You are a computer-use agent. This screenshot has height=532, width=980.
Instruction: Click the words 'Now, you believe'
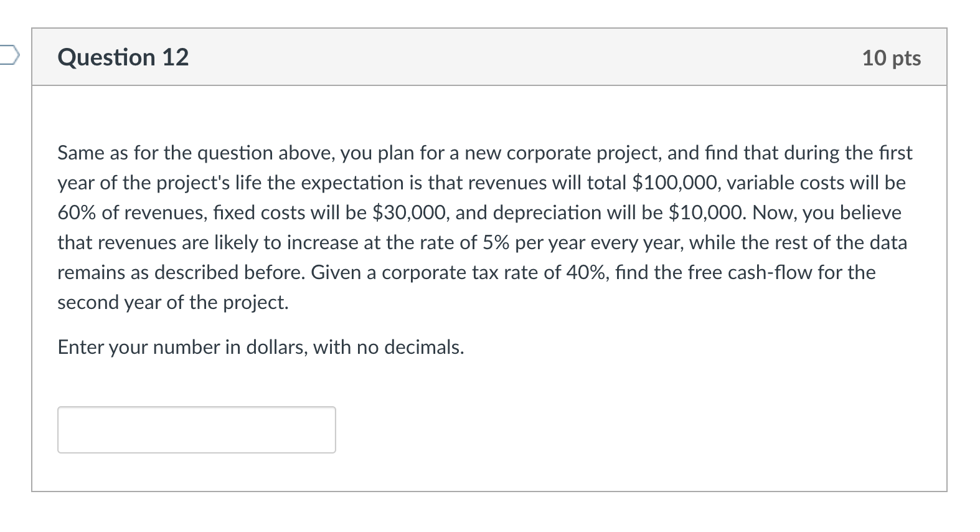click(x=826, y=212)
